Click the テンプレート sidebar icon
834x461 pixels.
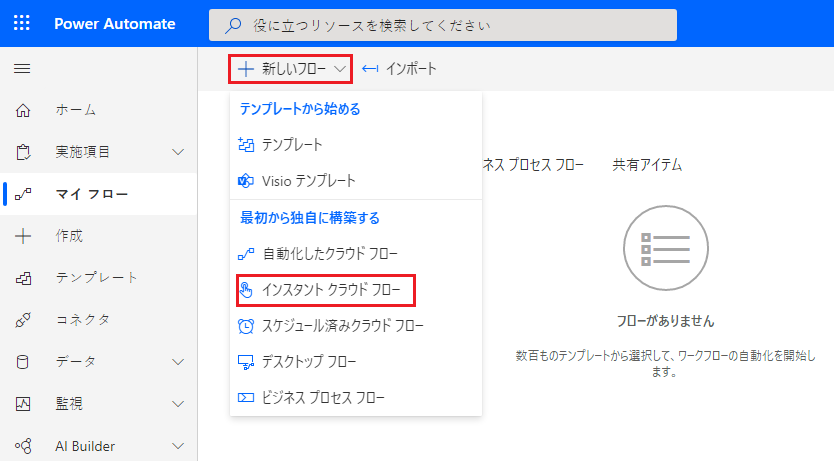[23, 278]
